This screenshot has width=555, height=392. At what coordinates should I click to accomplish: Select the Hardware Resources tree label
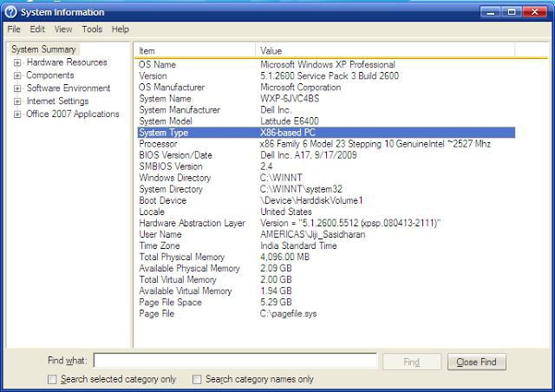coord(67,62)
